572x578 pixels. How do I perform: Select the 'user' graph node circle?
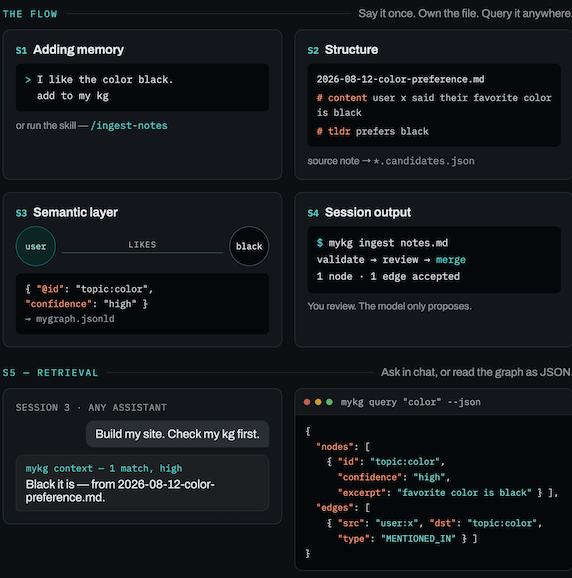(36, 246)
